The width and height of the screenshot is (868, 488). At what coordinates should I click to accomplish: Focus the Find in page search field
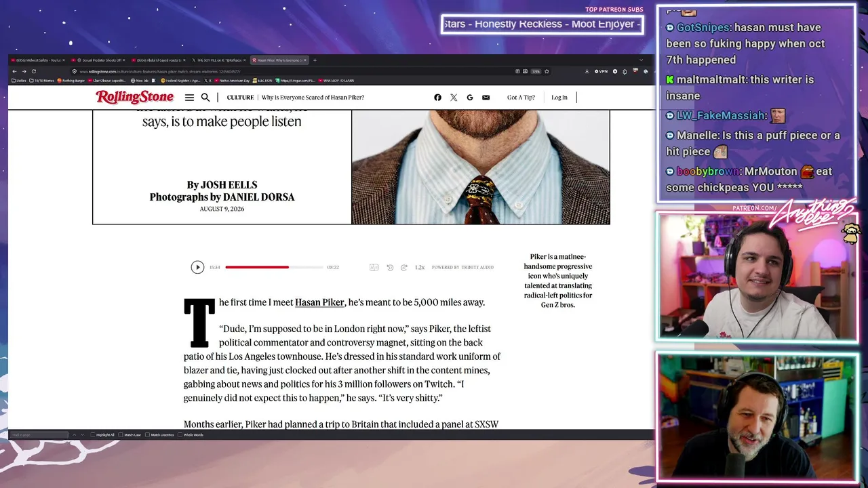point(39,434)
